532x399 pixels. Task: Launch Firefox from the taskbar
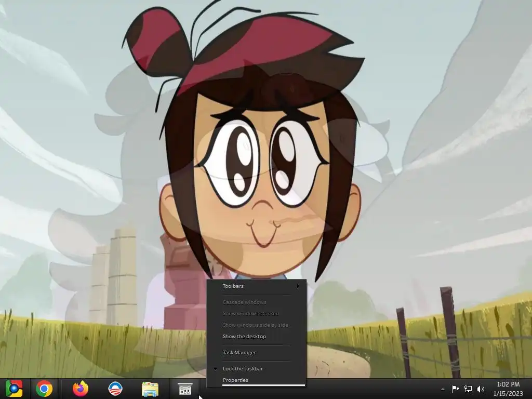pyautogui.click(x=81, y=389)
